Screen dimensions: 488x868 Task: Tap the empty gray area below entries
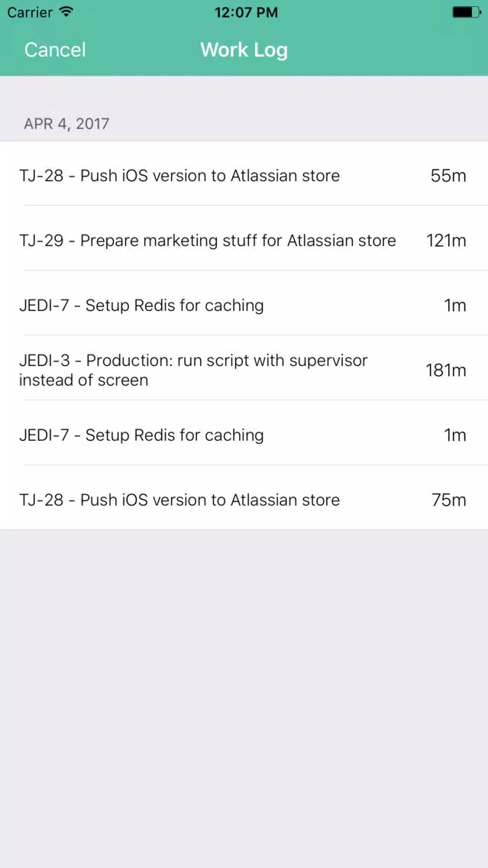pyautogui.click(x=244, y=698)
